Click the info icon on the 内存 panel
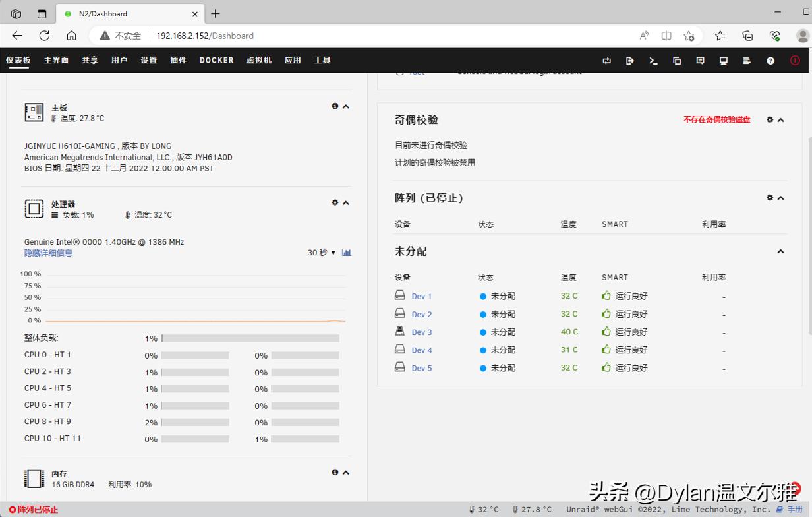Screen dimensions: 812x517 tap(335, 472)
